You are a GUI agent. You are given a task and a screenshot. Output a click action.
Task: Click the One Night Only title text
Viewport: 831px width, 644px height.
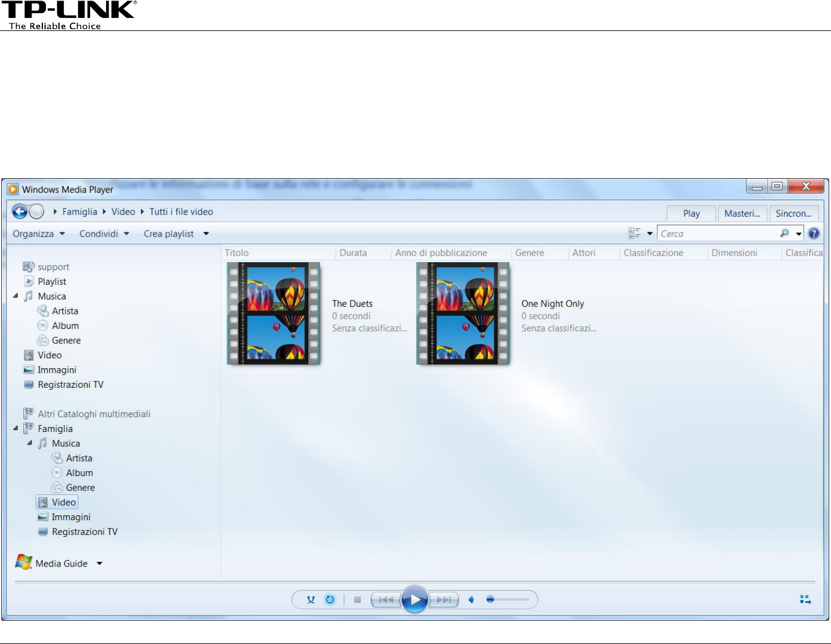(x=553, y=303)
